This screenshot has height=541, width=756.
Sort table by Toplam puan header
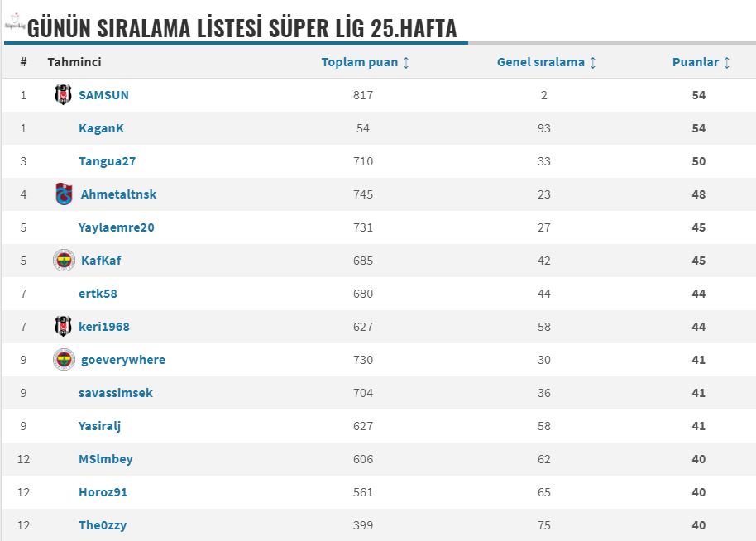click(x=360, y=62)
